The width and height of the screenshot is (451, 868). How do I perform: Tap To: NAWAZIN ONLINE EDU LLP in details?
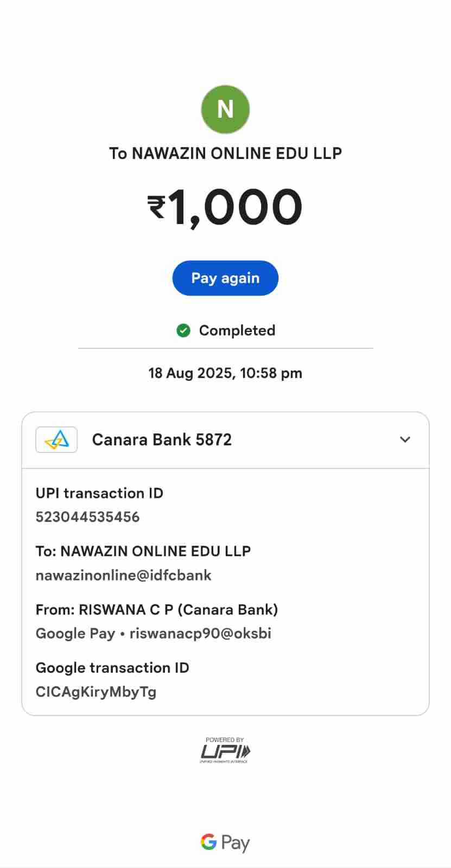(x=143, y=551)
